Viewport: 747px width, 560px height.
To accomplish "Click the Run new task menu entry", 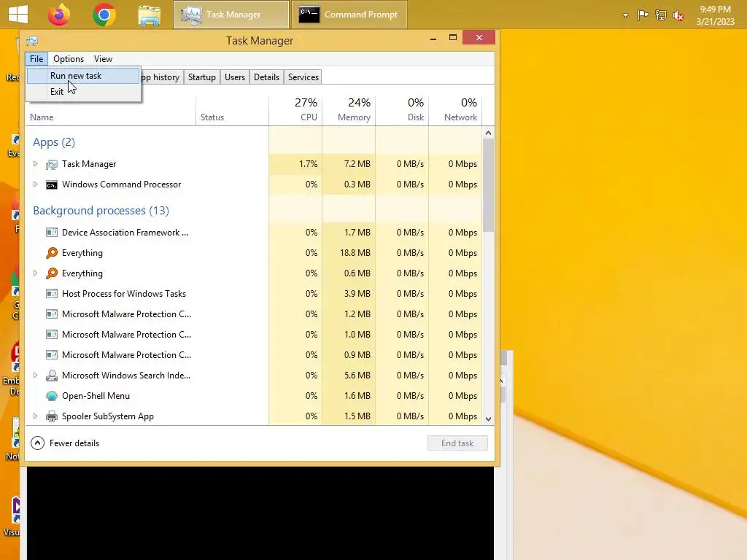I will [83, 76].
